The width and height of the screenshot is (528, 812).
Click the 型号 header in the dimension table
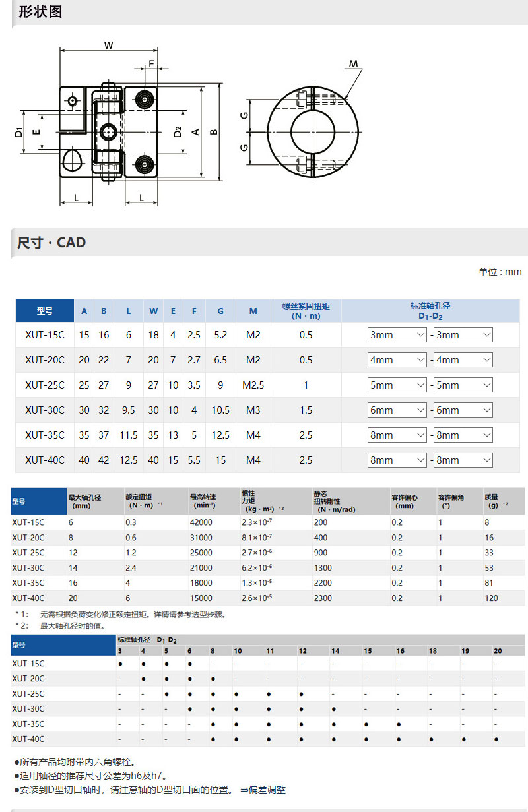[45, 311]
